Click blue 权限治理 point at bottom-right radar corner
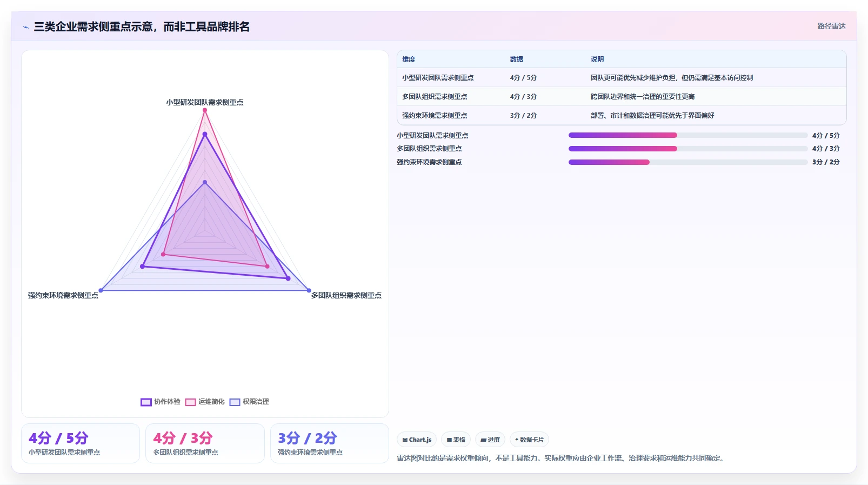 point(309,290)
